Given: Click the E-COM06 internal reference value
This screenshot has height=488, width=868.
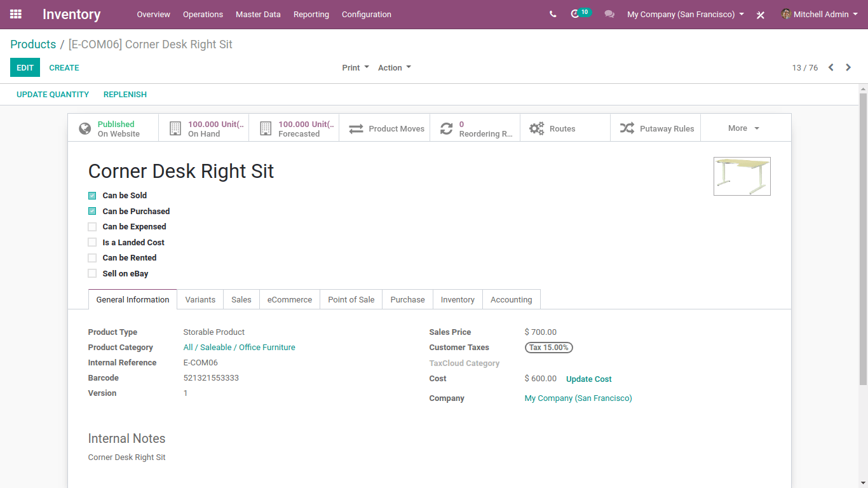Looking at the screenshot, I should click(x=201, y=362).
